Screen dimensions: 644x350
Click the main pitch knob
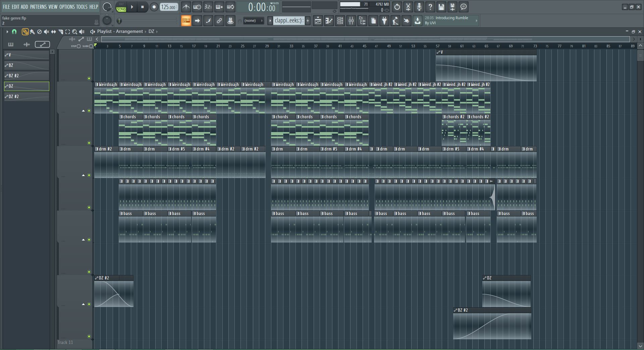point(107,21)
